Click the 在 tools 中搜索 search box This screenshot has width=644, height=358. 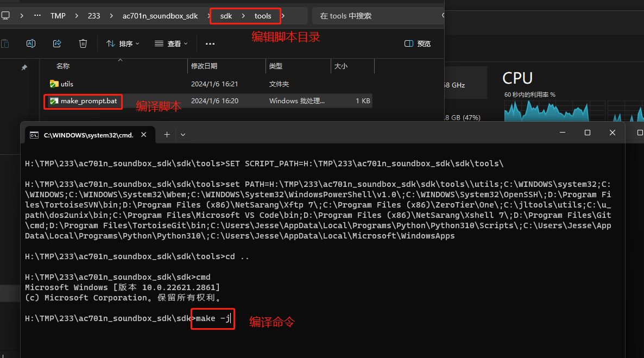pyautogui.click(x=378, y=16)
